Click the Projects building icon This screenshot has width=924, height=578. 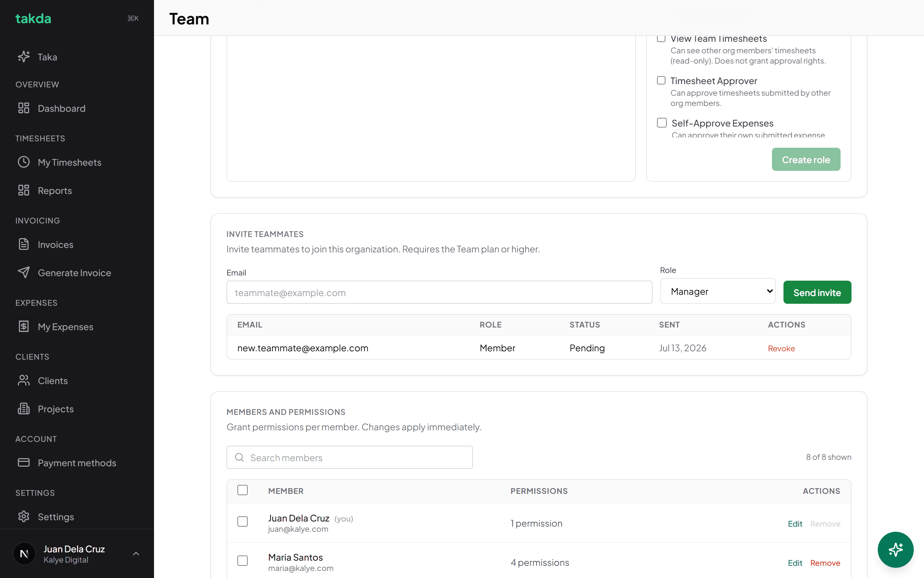click(24, 409)
